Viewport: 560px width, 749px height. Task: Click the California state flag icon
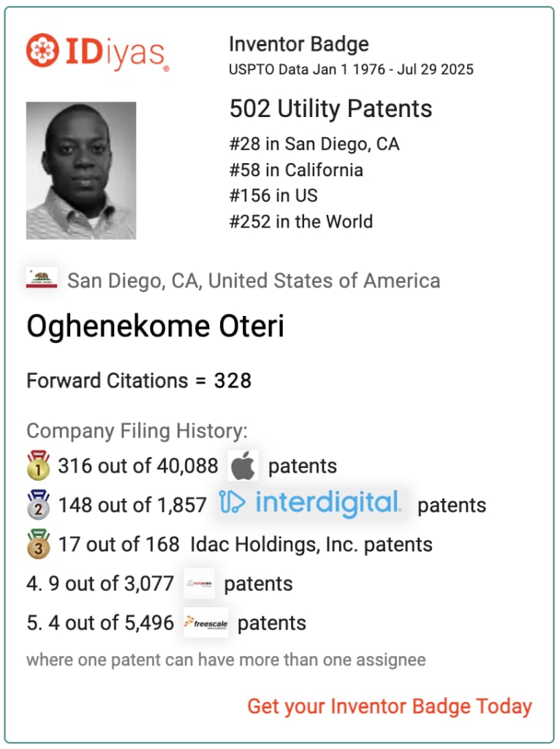click(x=42, y=278)
